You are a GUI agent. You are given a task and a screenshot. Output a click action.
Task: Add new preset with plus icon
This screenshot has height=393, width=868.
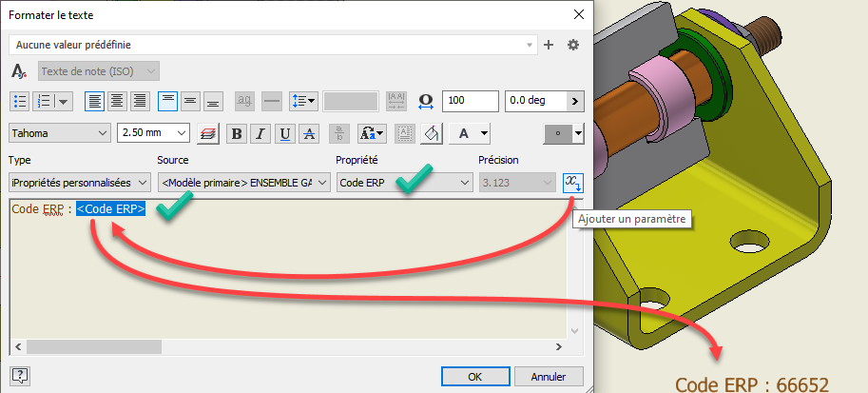click(x=549, y=45)
